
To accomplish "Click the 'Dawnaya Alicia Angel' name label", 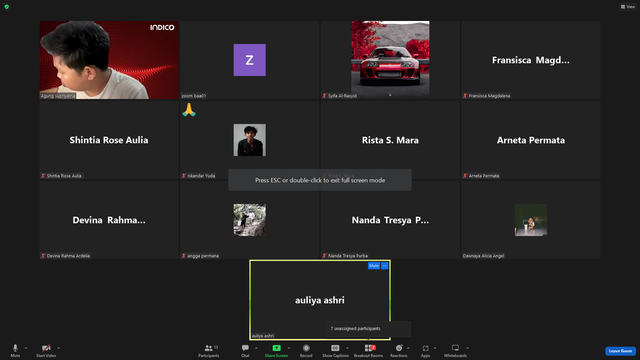I will (x=483, y=256).
